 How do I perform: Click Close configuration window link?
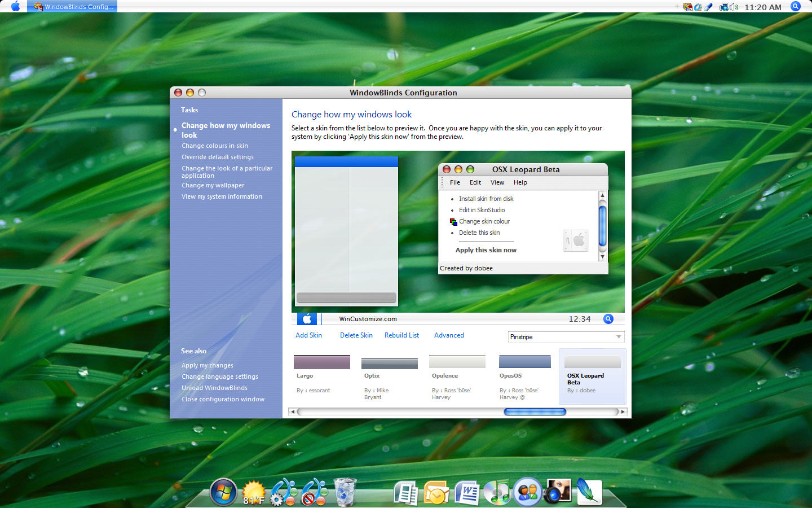click(x=223, y=399)
